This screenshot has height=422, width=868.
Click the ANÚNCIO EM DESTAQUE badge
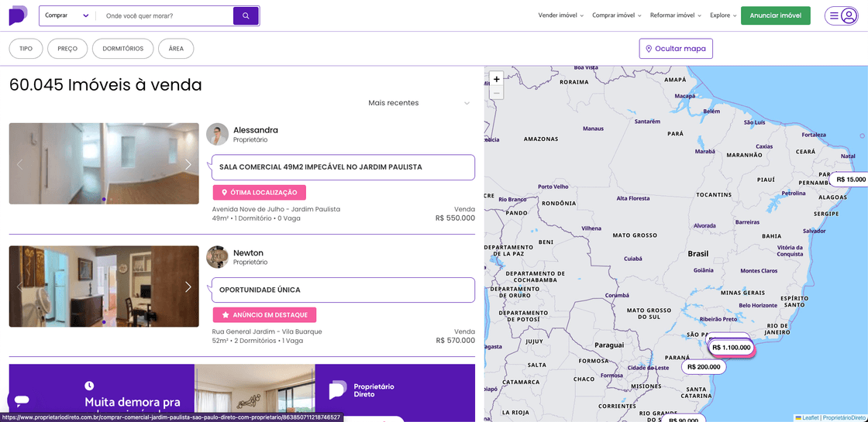[264, 314]
